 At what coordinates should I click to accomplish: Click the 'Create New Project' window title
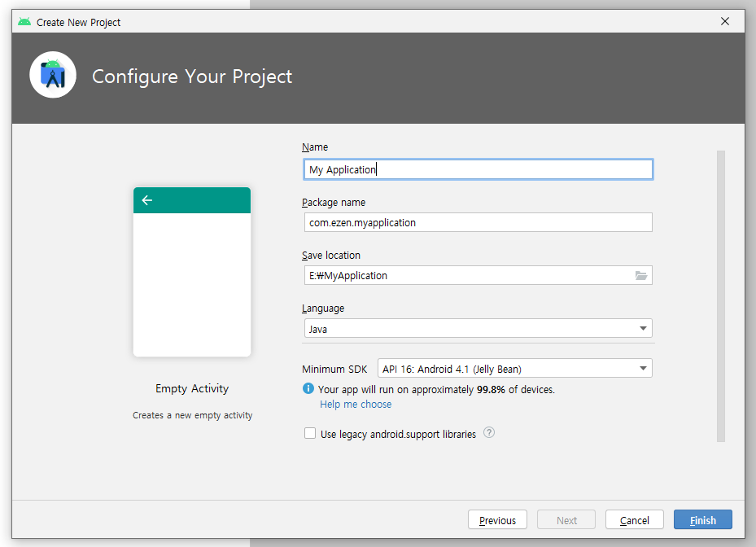coord(79,22)
